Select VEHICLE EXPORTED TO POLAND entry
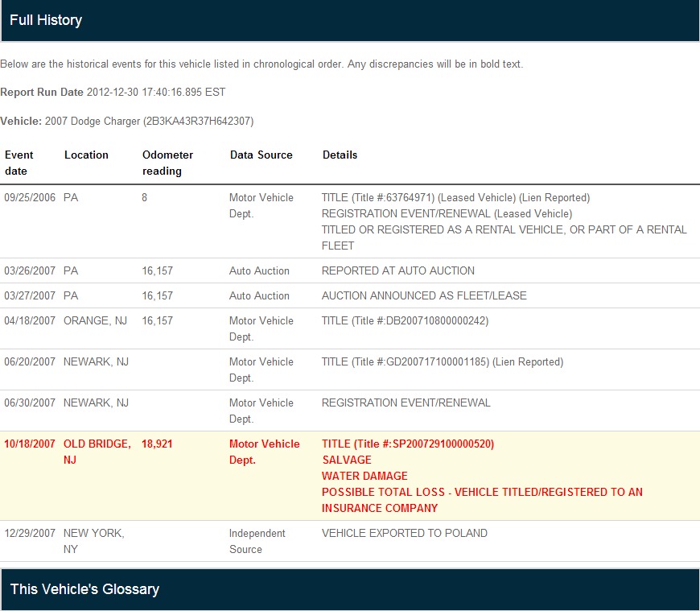Image resolution: width=700 pixels, height=611 pixels. [404, 533]
